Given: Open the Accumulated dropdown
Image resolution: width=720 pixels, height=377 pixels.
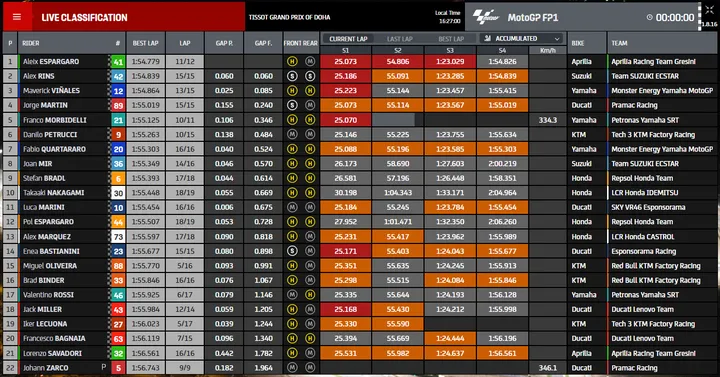Looking at the screenshot, I should [x=523, y=39].
